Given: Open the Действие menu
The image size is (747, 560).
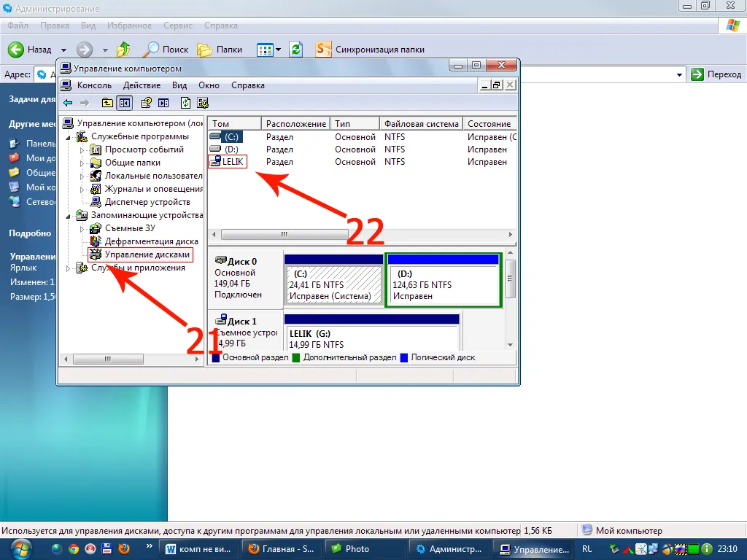Looking at the screenshot, I should tap(142, 85).
